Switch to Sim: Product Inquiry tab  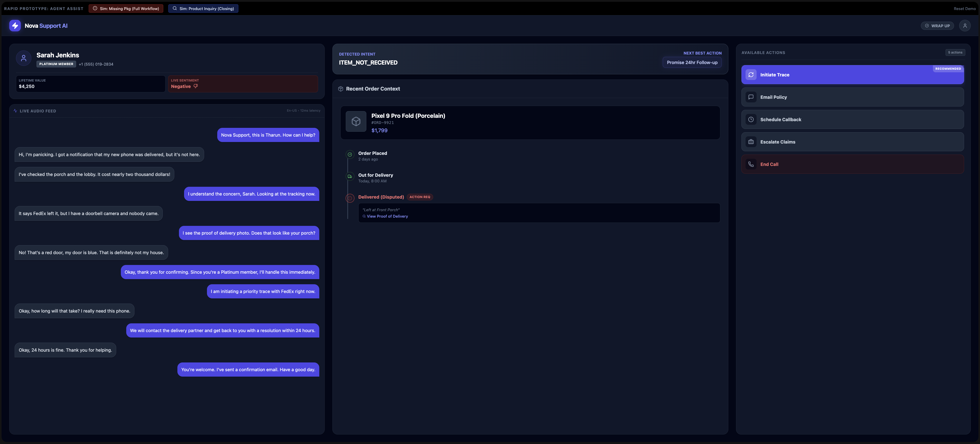[203, 8]
